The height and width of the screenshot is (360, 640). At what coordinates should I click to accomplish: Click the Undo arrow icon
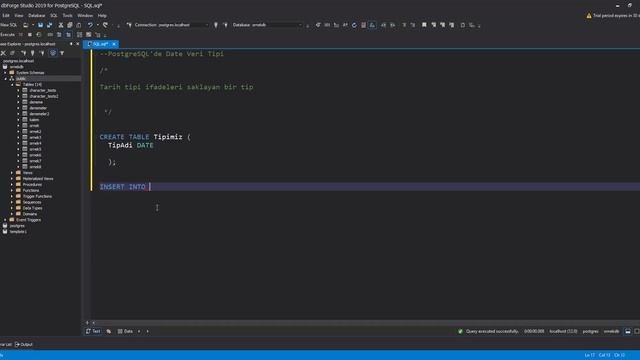pyautogui.click(x=90, y=25)
